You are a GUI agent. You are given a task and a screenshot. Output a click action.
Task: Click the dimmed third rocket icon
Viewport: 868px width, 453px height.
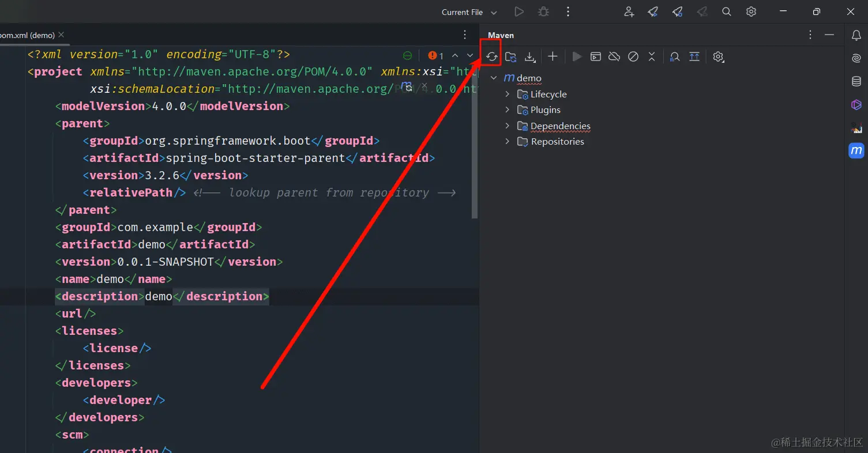tap(702, 12)
